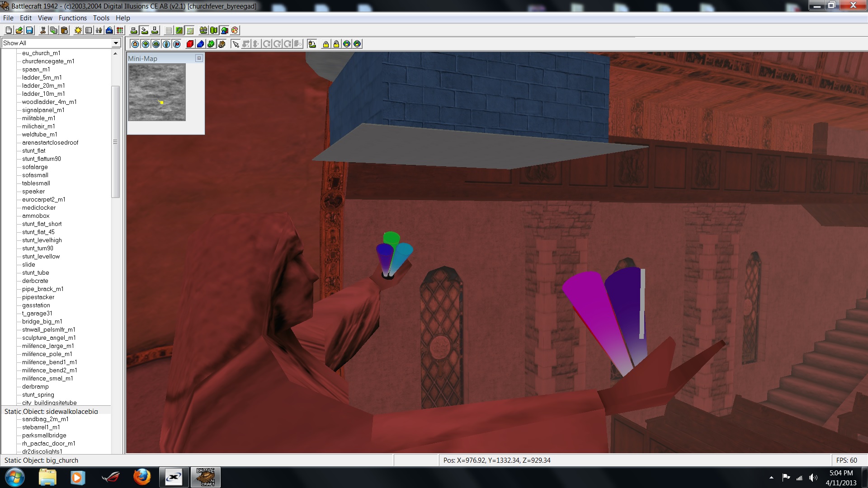Select sandbag_2m_m1 in the lower list
This screenshot has width=868, height=488.
pos(45,419)
